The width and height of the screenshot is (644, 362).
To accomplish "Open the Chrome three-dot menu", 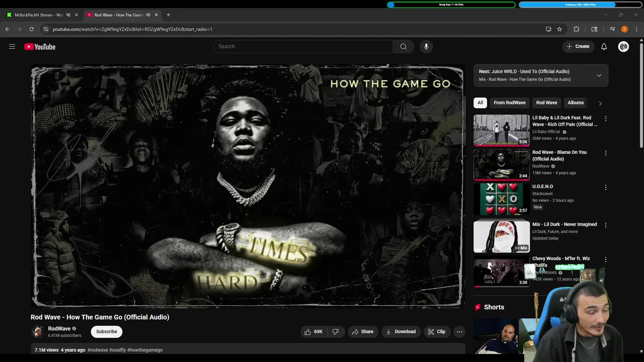I will (636, 29).
